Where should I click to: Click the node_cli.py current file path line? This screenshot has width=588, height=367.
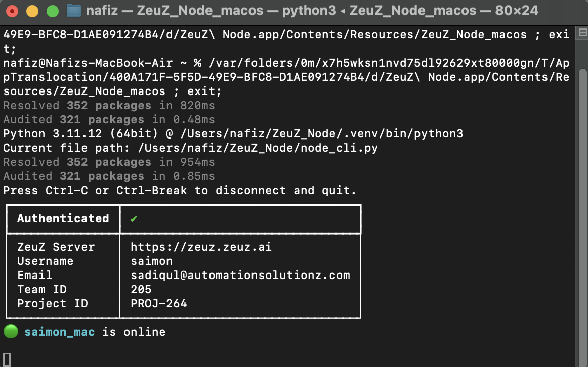[x=190, y=148]
